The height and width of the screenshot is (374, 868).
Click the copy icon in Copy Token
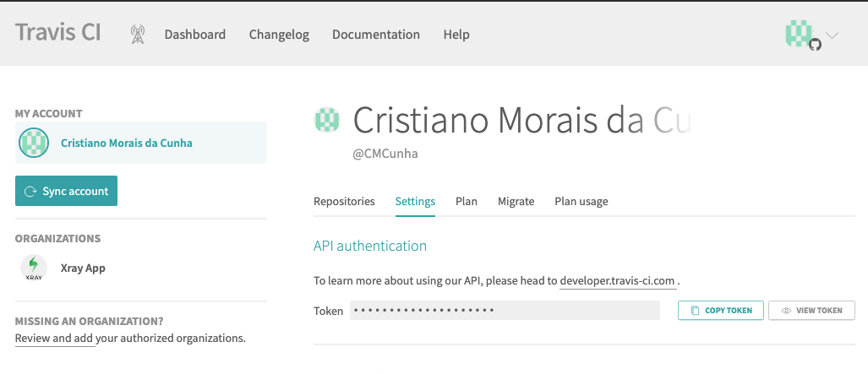coord(696,311)
